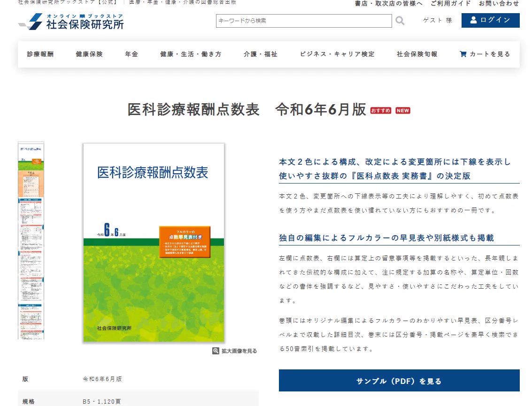Click the ご利用ガイド link
The image size is (532, 406).
click(x=451, y=3)
